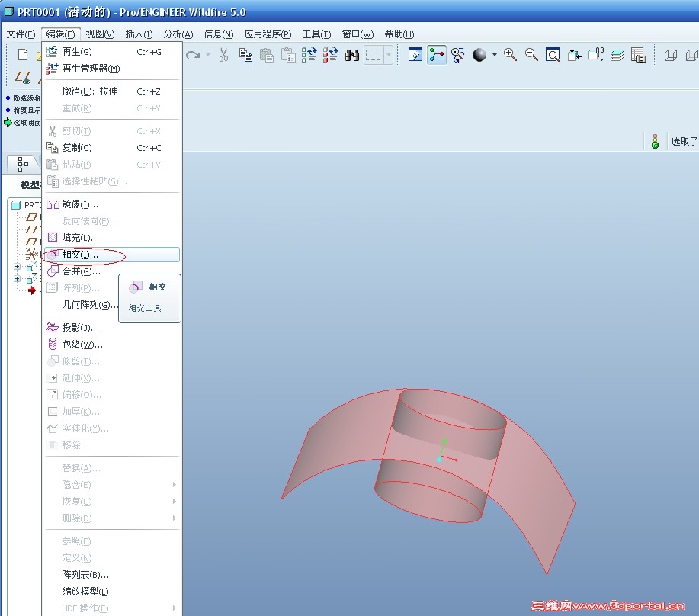This screenshot has height=616, width=699.
Task: Click the repaint screen icon
Action: tap(415, 55)
